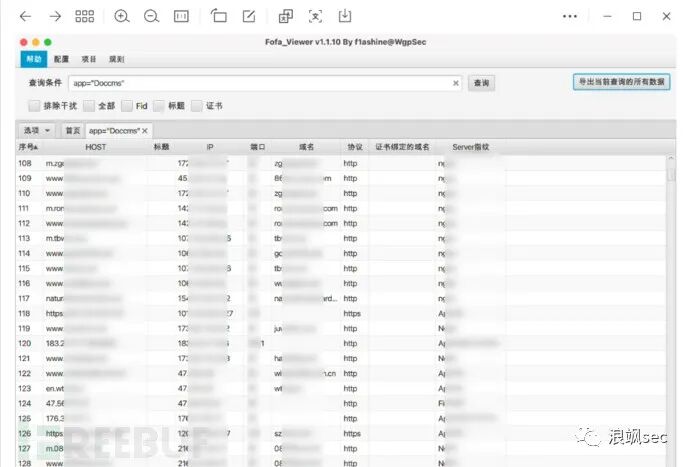Enable the Fid checkbox
This screenshot has height=467, width=690.
[x=127, y=106]
